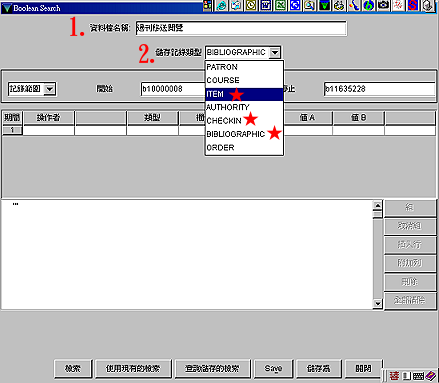The width and height of the screenshot is (439, 383).
Task: Click the Internet Explorer icon in the top shortcut bar
Action: [x=222, y=5]
